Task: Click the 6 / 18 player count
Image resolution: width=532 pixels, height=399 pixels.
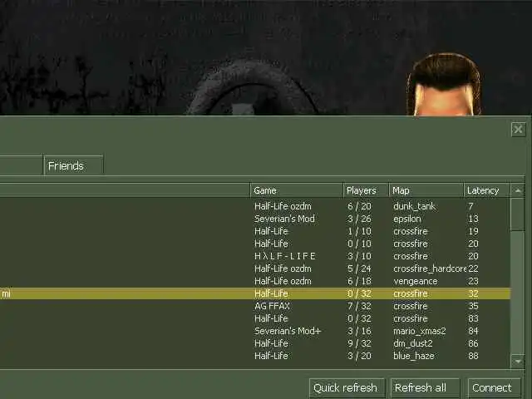Action: (x=359, y=281)
